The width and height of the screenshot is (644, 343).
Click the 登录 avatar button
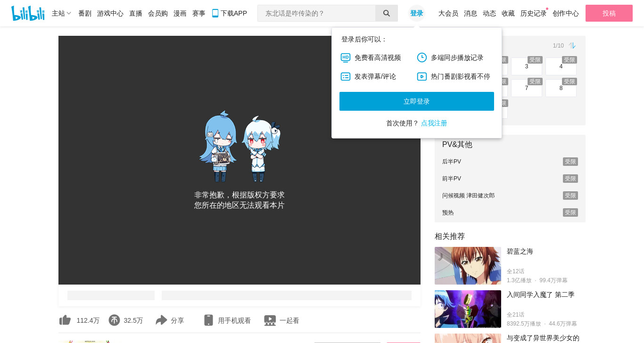[417, 13]
